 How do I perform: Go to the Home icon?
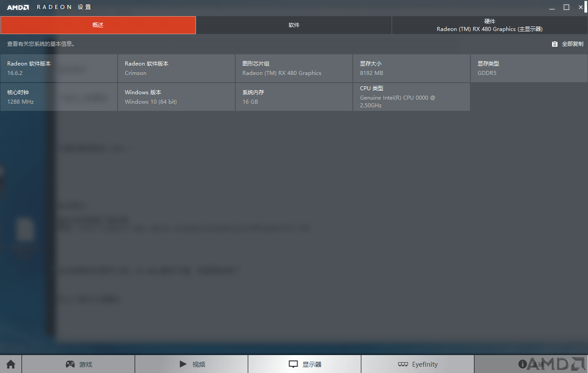pos(11,364)
